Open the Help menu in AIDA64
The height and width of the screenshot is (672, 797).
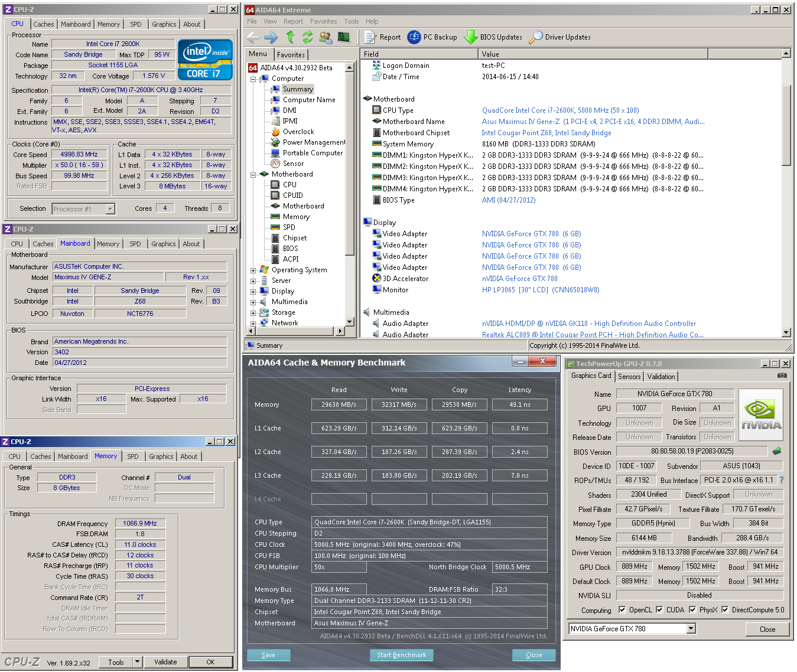click(x=372, y=21)
